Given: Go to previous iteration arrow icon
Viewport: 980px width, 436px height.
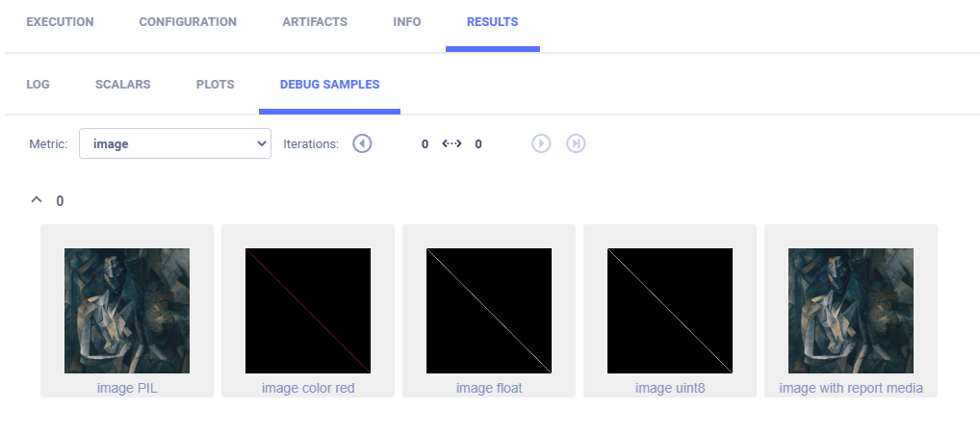Looking at the screenshot, I should (x=362, y=143).
